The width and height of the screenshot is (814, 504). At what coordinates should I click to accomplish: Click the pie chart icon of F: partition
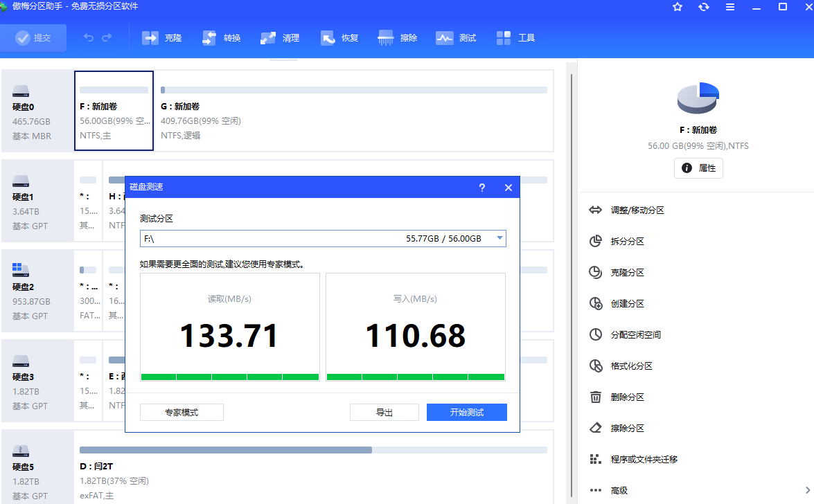tap(698, 98)
